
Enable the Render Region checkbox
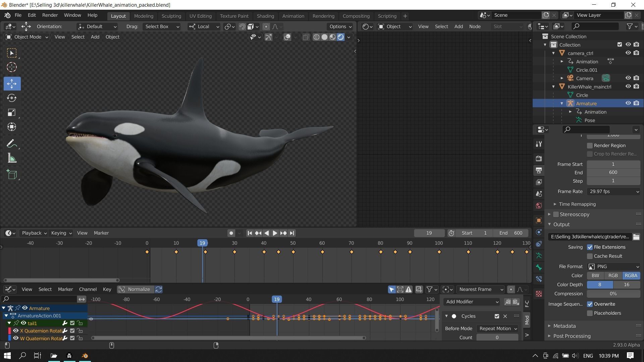point(590,145)
